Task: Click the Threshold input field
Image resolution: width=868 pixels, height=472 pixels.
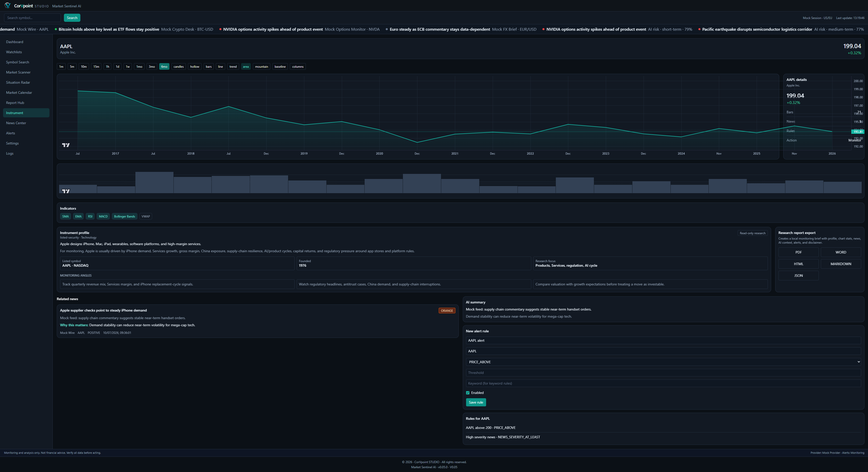Action: coord(663,373)
